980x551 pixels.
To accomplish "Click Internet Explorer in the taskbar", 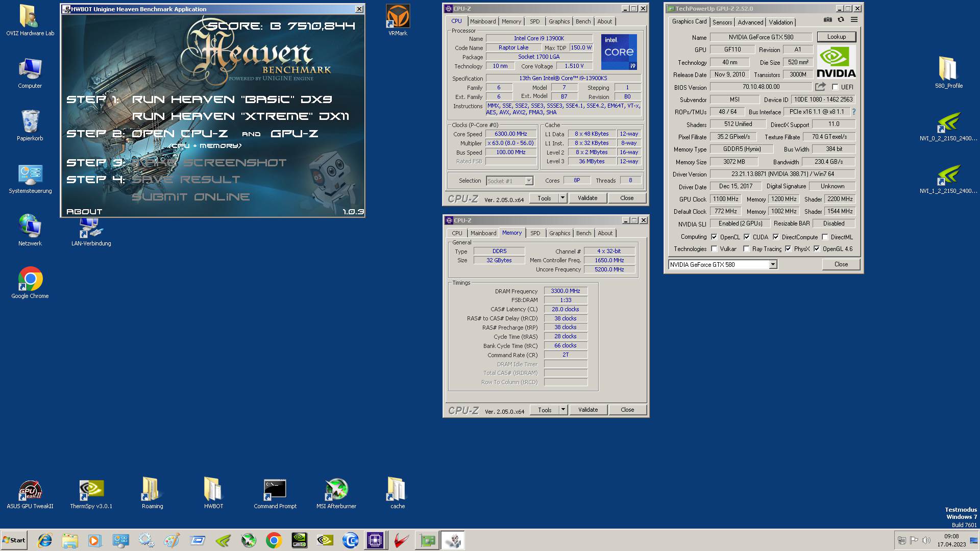I will point(45,540).
